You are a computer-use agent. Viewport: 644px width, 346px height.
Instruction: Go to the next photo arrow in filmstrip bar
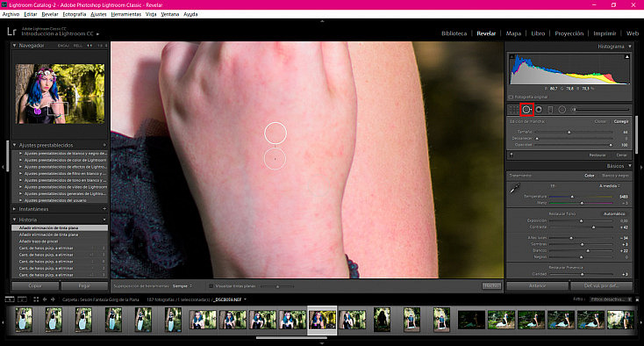[x=53, y=299]
